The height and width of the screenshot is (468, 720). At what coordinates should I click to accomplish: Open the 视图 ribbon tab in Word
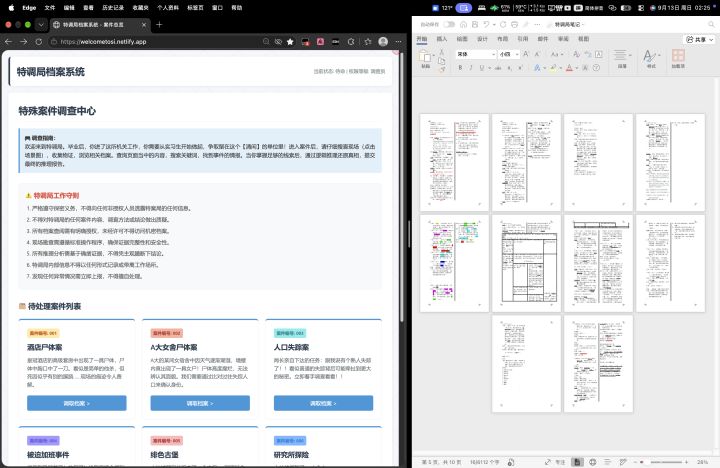point(583,39)
